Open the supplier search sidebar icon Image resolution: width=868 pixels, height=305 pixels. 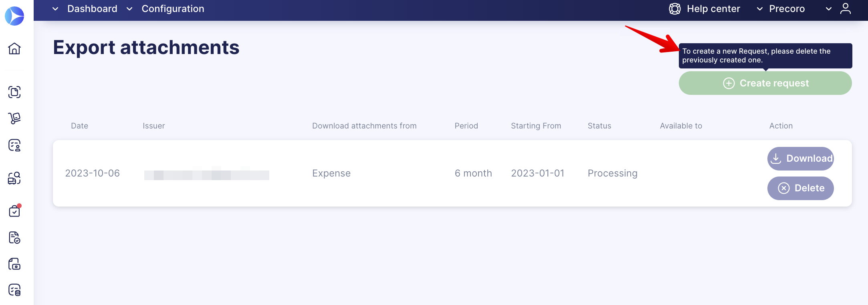[x=14, y=178]
